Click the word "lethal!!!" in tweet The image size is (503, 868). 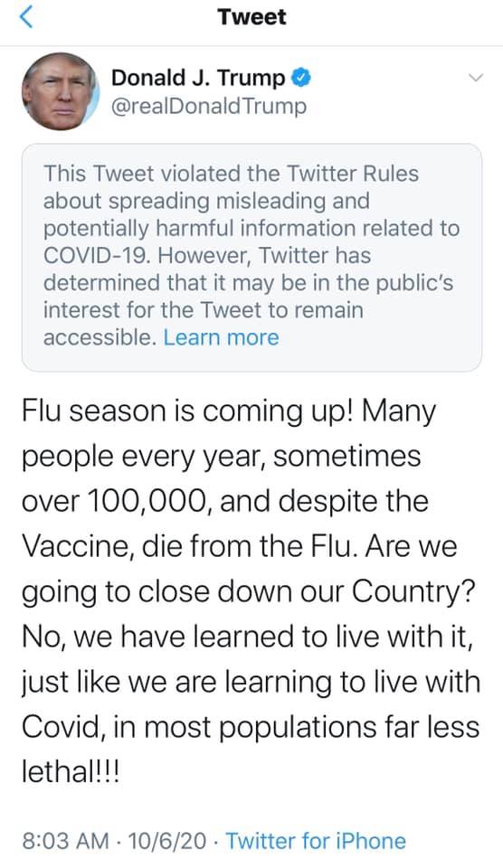[x=71, y=770]
